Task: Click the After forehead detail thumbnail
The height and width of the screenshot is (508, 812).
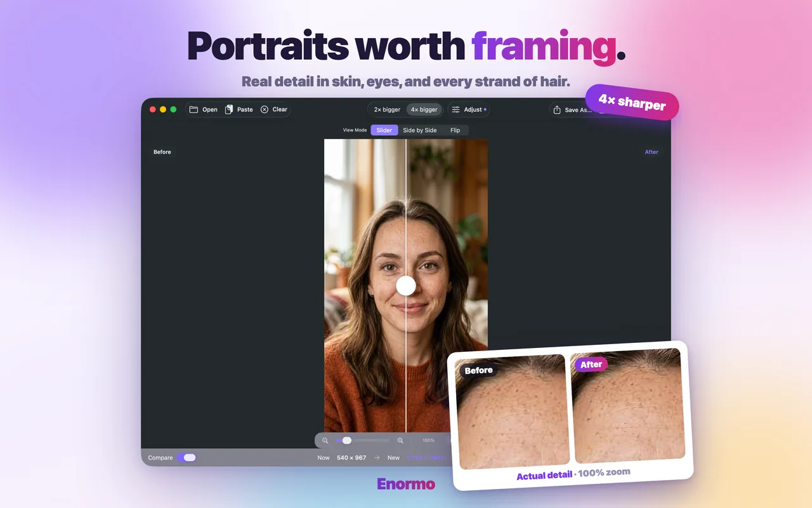Action: (628, 405)
